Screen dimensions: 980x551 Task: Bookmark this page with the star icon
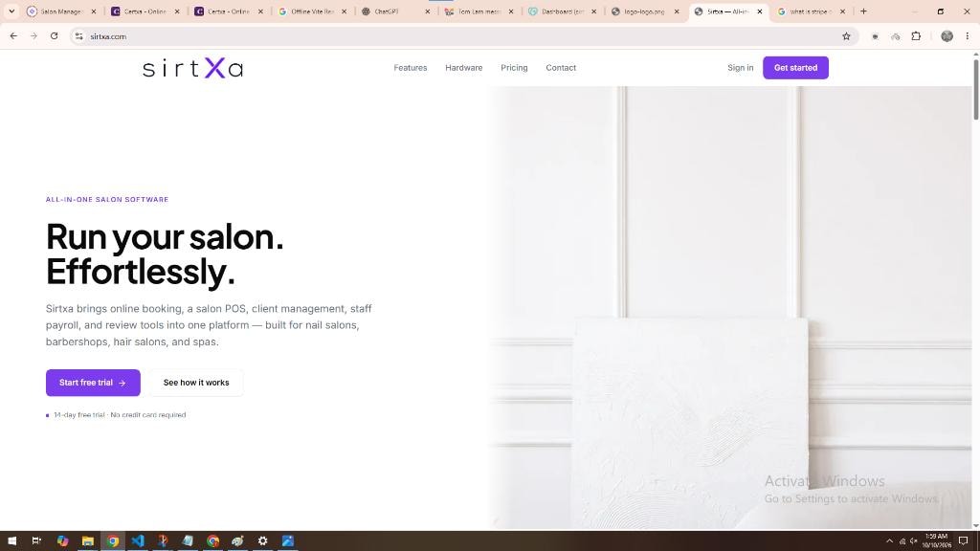(x=846, y=36)
